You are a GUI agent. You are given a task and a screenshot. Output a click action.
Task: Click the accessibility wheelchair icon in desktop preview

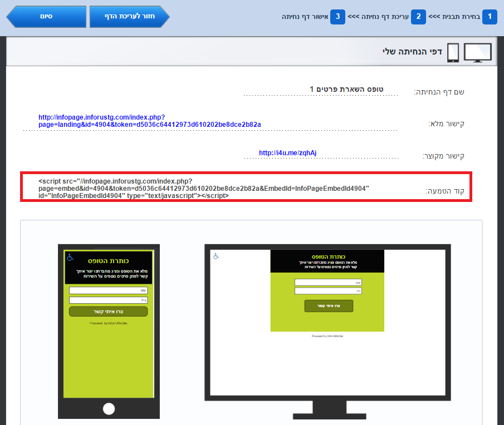pos(216,256)
